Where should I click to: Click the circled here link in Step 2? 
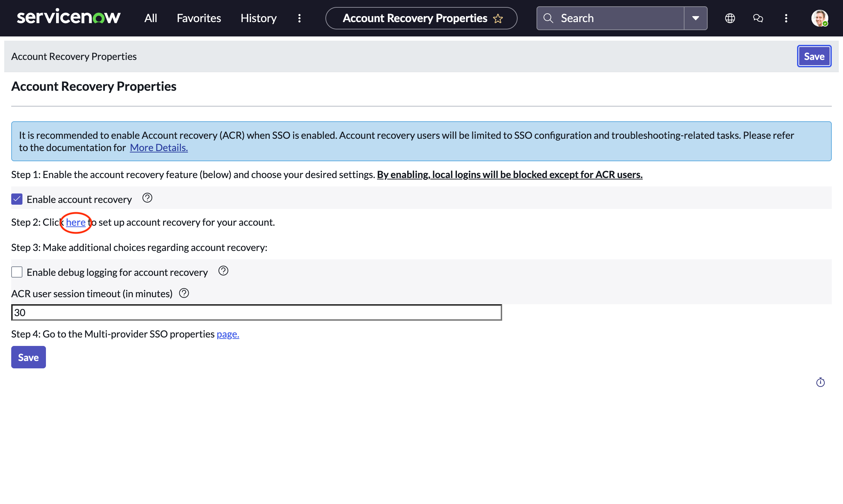pos(75,222)
